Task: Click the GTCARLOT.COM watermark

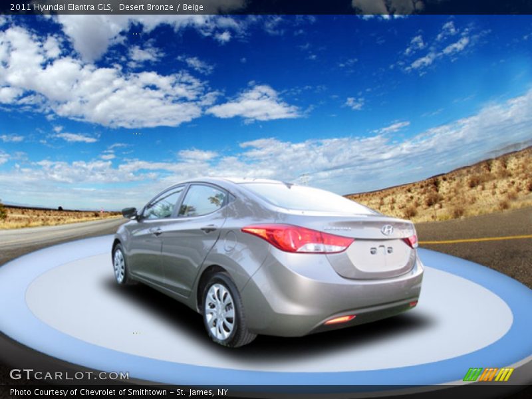Action: tap(69, 375)
